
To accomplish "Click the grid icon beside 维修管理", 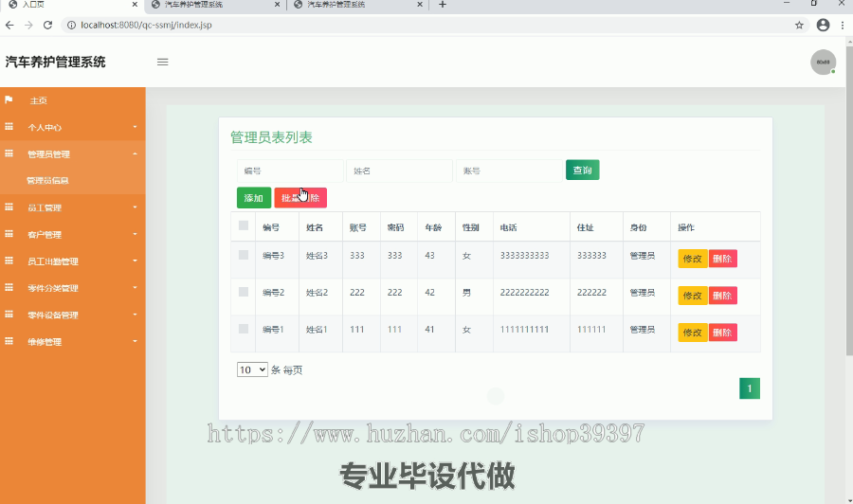I will pos(9,341).
